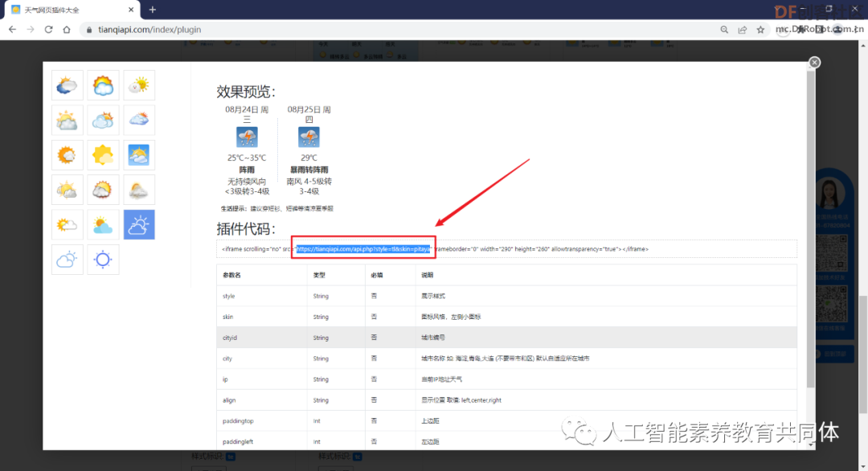This screenshot has height=471, width=868.
Task: Select the skin parameter name cell
Action: 227,317
